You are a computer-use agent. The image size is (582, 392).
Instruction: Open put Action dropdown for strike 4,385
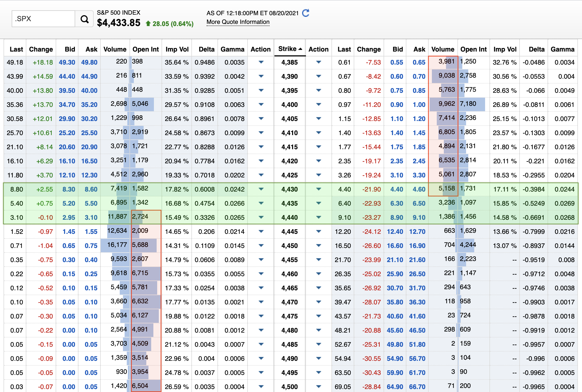pos(318,62)
